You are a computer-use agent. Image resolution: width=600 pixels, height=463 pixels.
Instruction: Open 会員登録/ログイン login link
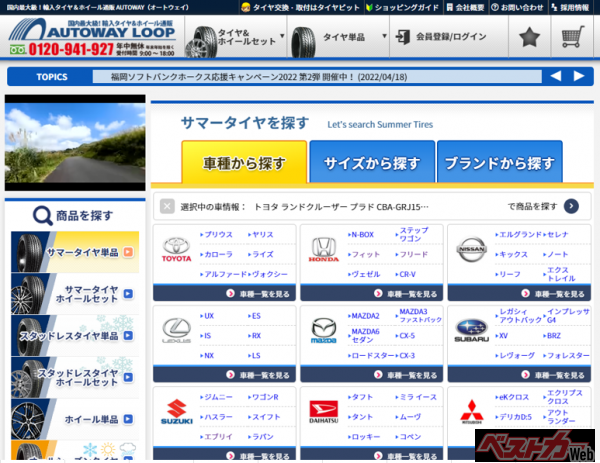441,37
